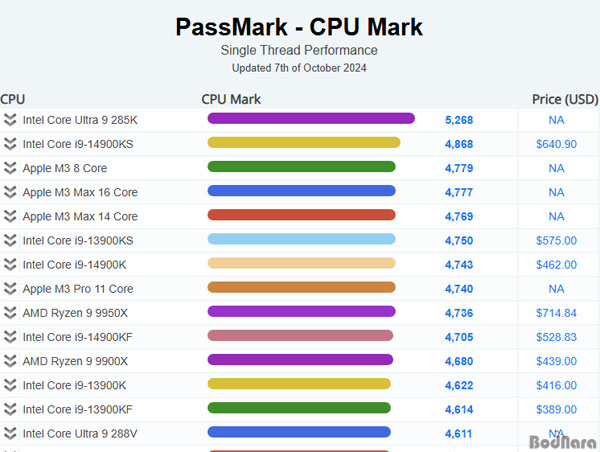Open the Apple M3 Pro 11 Core link

pos(78,289)
